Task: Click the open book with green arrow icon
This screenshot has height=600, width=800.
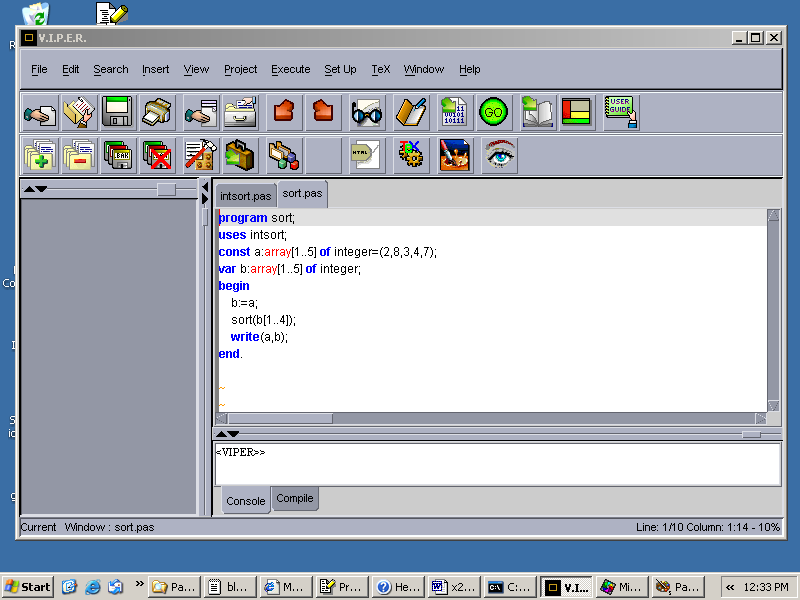Action: click(538, 112)
